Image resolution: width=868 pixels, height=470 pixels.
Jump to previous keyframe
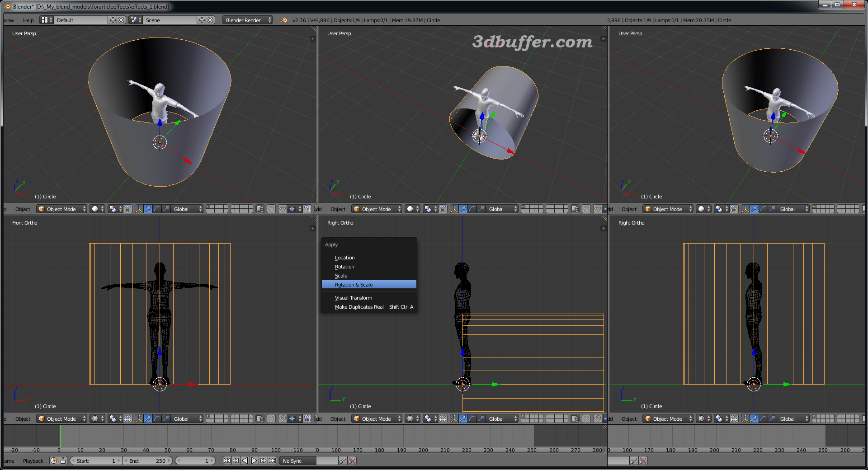236,461
